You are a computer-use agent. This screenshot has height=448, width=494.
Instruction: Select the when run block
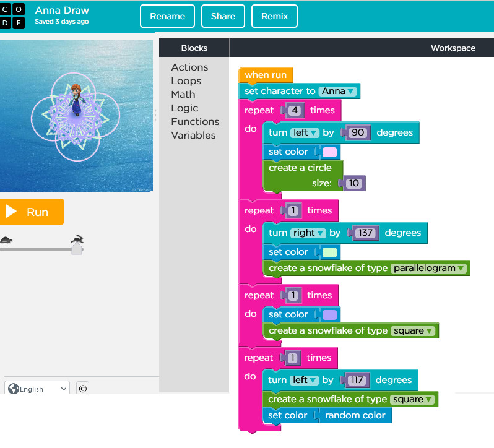[266, 75]
